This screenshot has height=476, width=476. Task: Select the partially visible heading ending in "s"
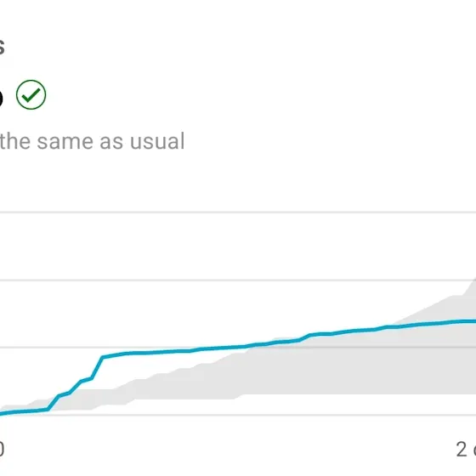tap(2, 47)
